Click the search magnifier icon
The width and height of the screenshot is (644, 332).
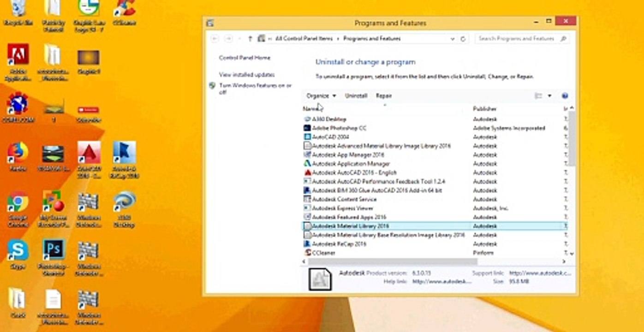(563, 39)
